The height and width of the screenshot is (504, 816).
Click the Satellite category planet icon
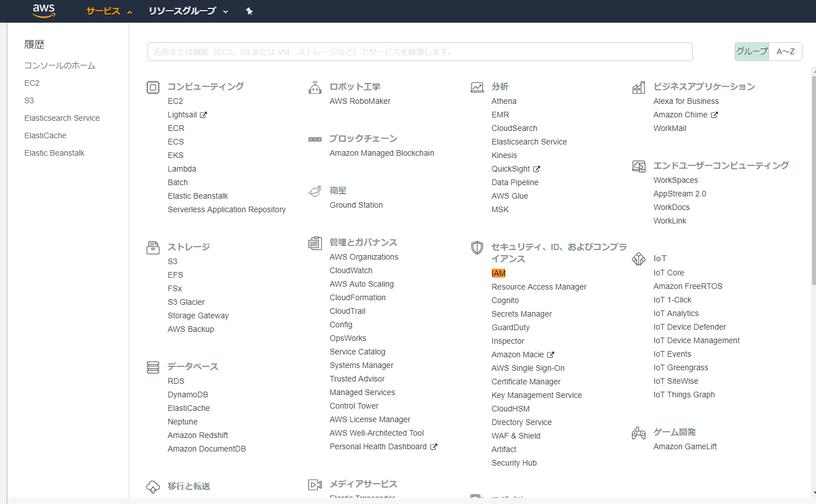click(x=315, y=191)
